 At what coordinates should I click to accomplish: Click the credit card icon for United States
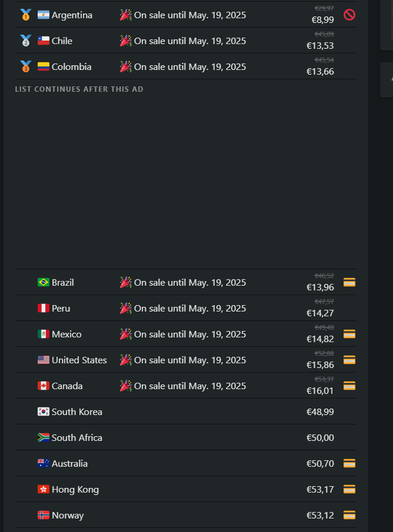(349, 360)
